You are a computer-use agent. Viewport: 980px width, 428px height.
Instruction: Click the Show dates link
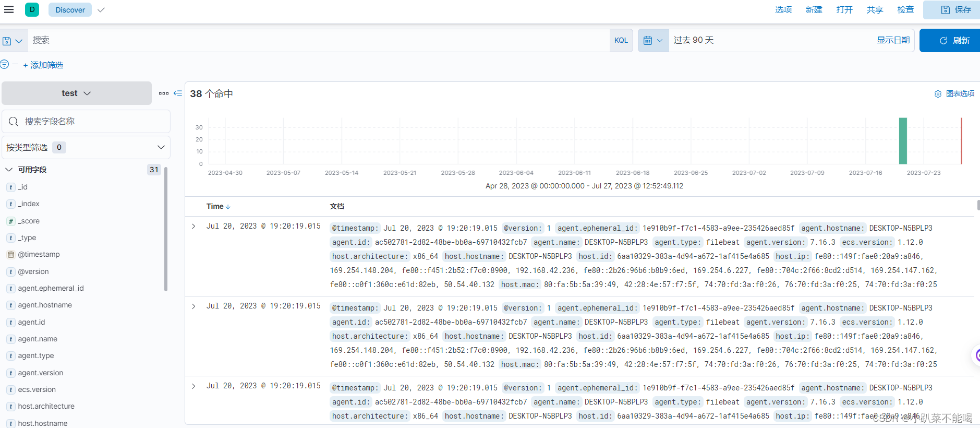[x=893, y=40]
